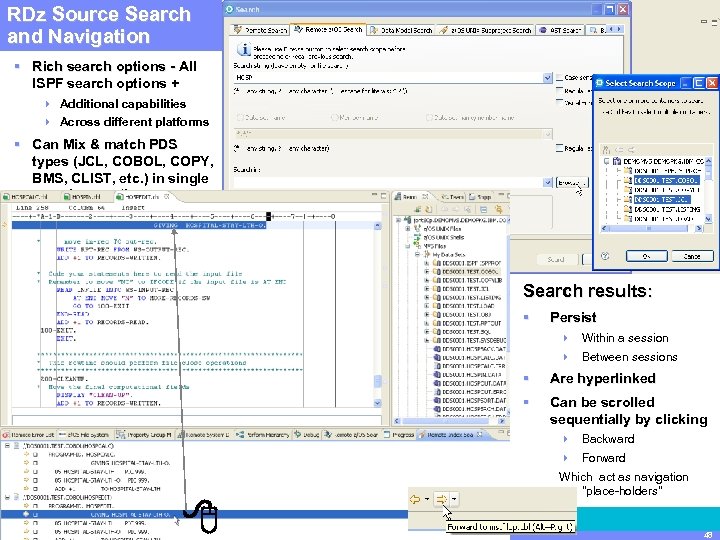Open the dropdown beside the Backward arrow

click(x=427, y=499)
